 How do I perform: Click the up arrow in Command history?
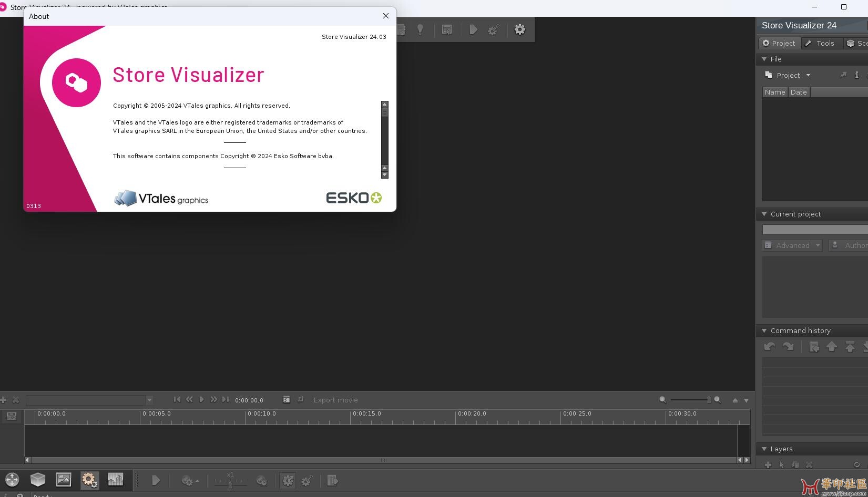tap(832, 347)
